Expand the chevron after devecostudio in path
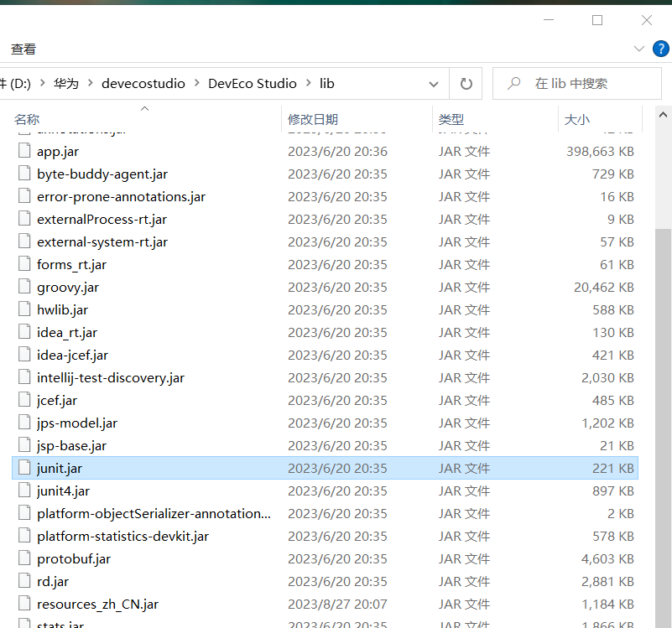 tap(196, 83)
